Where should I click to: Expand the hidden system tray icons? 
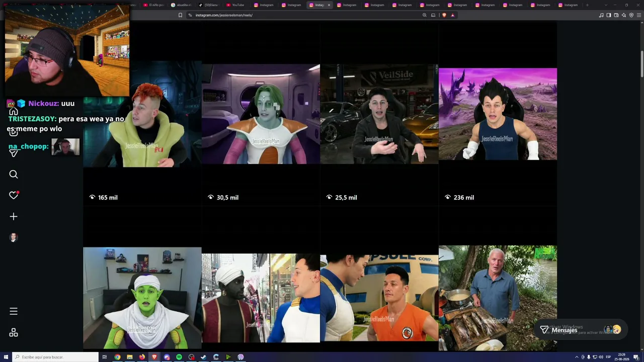point(577,357)
